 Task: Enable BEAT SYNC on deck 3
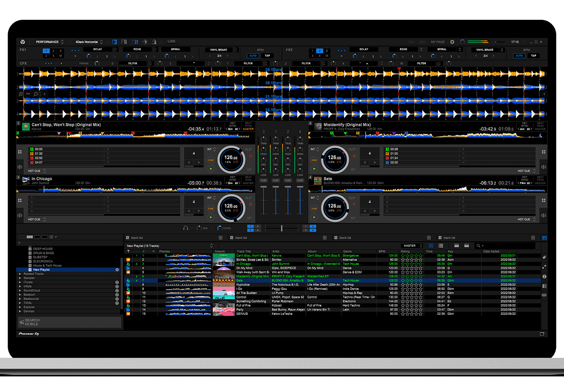coord(248,180)
